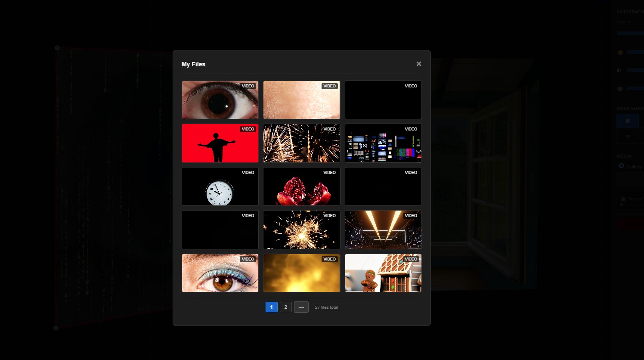The width and height of the screenshot is (644, 360).
Task: Choose the analog clock video
Action: click(220, 186)
